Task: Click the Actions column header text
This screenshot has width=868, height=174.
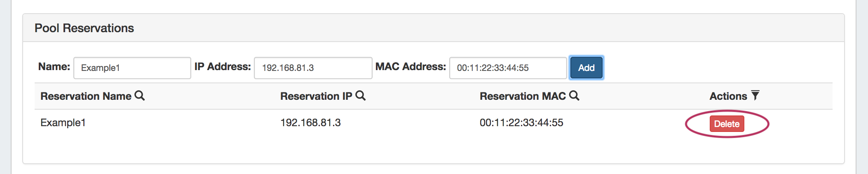Action: tap(728, 96)
